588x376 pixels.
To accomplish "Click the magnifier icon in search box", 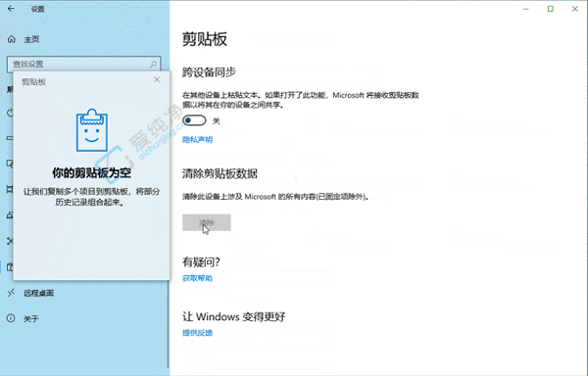I will coord(153,65).
